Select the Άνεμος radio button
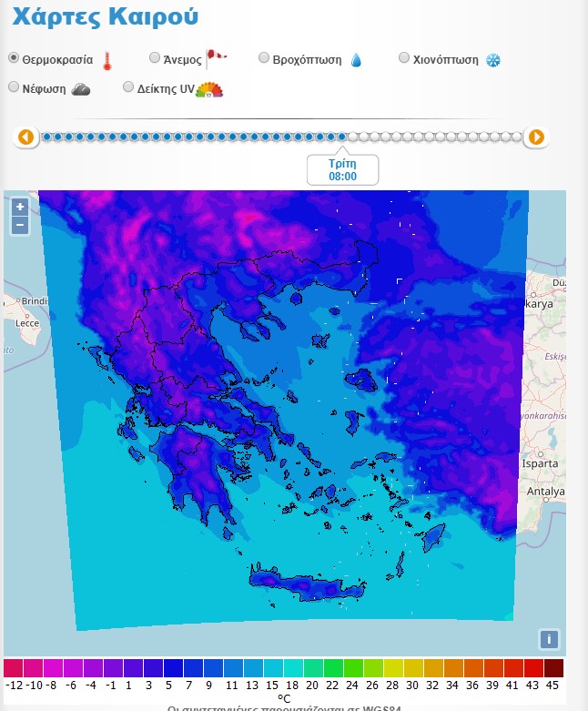588x711 pixels. [155, 57]
